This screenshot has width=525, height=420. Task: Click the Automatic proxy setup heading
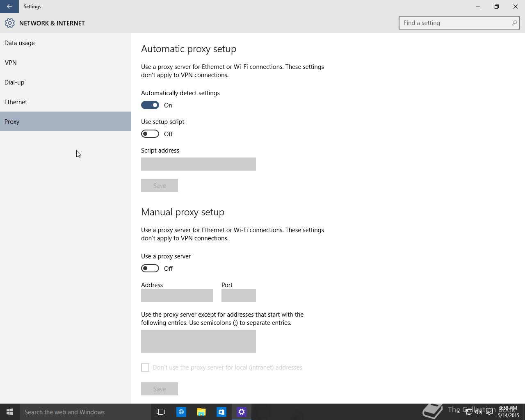tap(189, 49)
